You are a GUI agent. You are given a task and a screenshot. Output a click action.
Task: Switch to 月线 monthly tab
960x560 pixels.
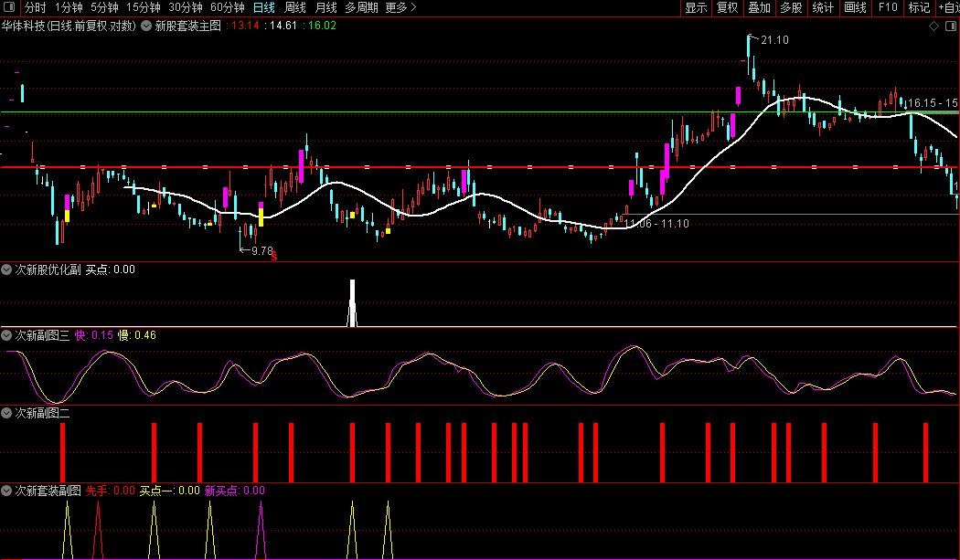point(325,7)
